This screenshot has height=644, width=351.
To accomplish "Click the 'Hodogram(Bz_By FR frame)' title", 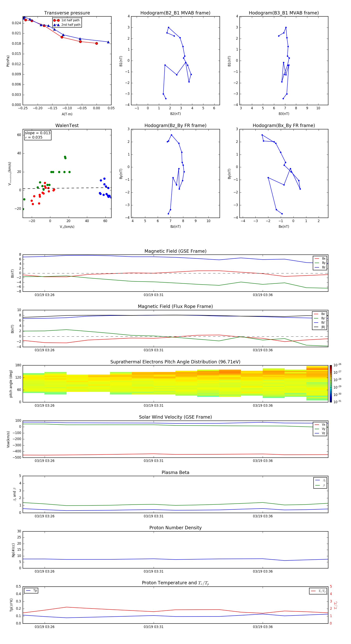I will pos(175,125).
